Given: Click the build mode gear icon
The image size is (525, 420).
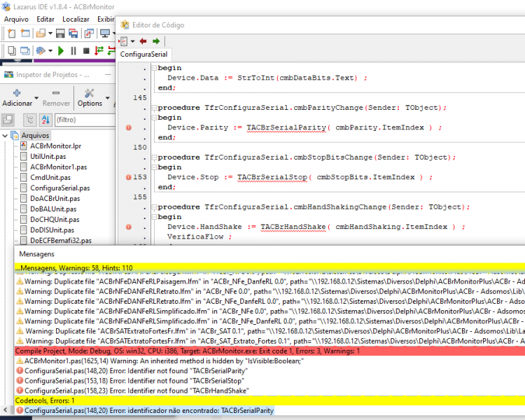Looking at the screenshot, I should (x=41, y=50).
